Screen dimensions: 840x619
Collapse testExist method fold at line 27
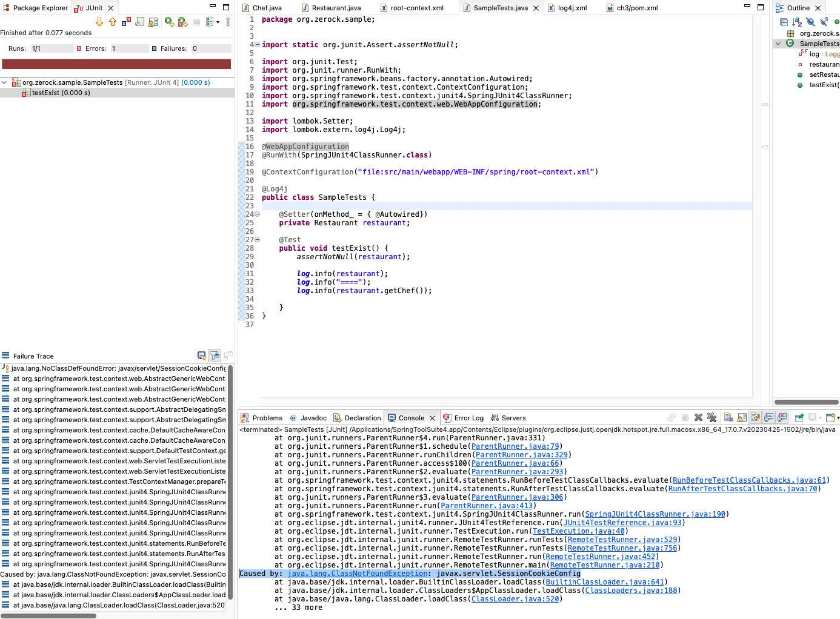point(257,240)
